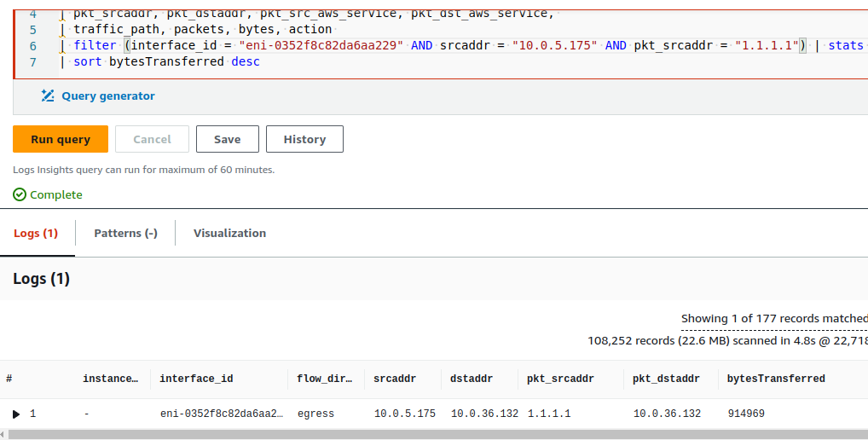Switch to the Logs (1) tab
Screen dimensions: 868x440
coord(36,233)
